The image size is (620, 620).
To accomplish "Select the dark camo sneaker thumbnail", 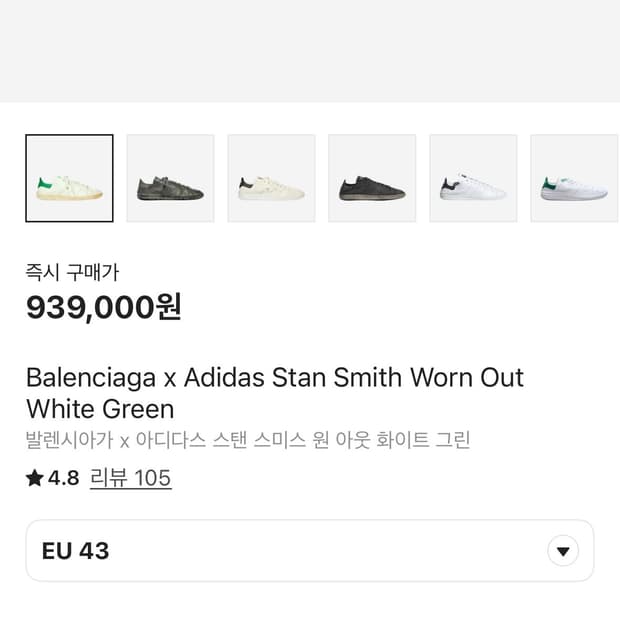I will pos(170,178).
